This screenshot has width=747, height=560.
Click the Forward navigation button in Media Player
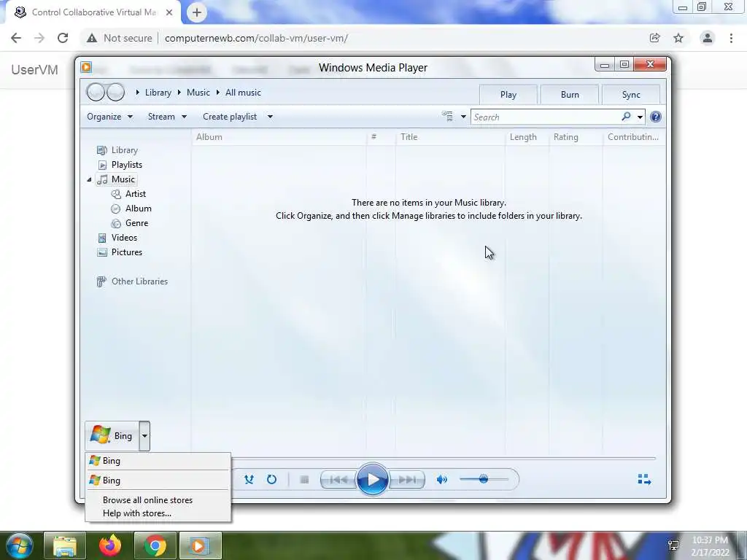[115, 92]
